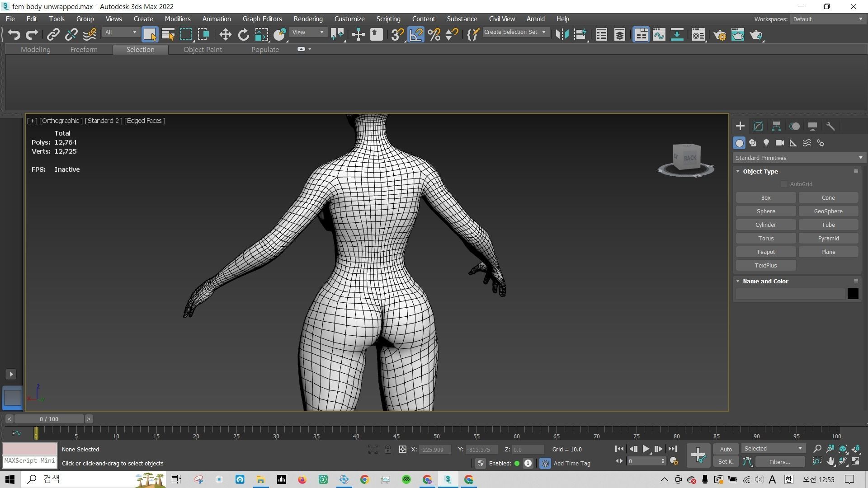Image resolution: width=868 pixels, height=488 pixels.
Task: Click the object name input field
Action: click(790, 294)
